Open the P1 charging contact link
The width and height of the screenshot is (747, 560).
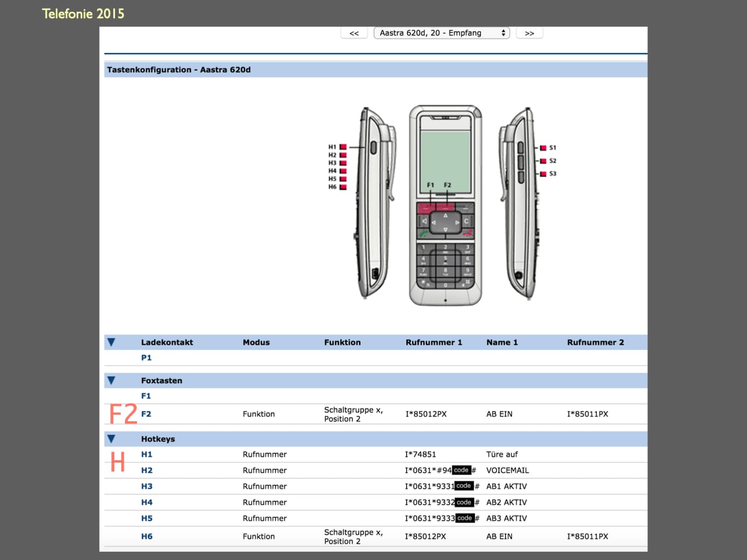coord(146,358)
